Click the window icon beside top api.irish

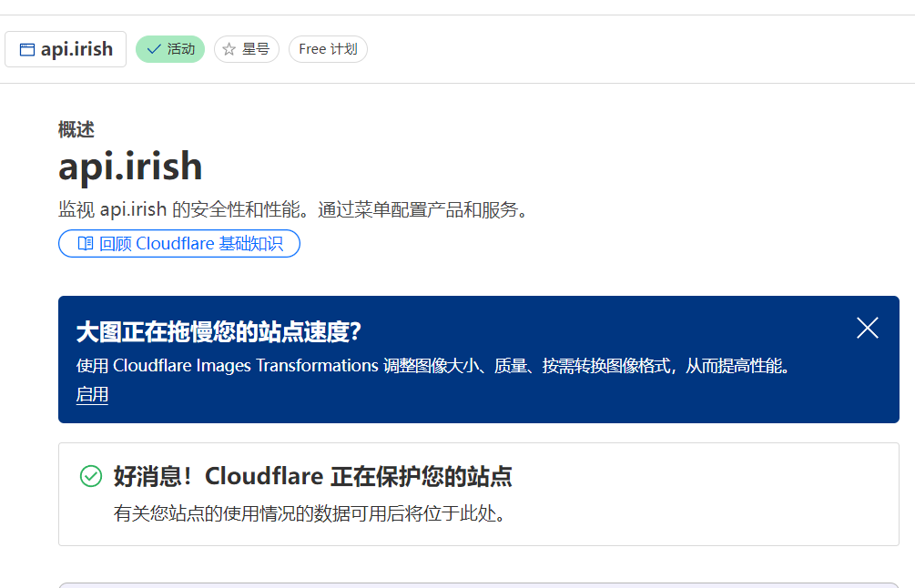(x=26, y=49)
